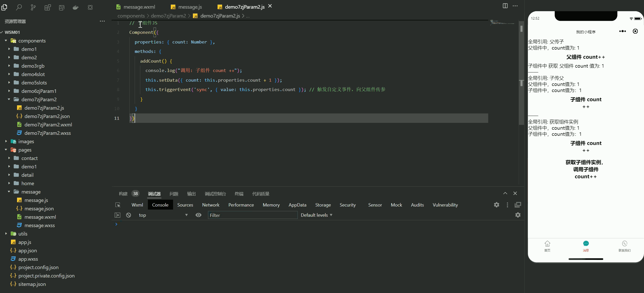Click the split editor icon
Screen dimensions: 644x293
click(505, 6)
